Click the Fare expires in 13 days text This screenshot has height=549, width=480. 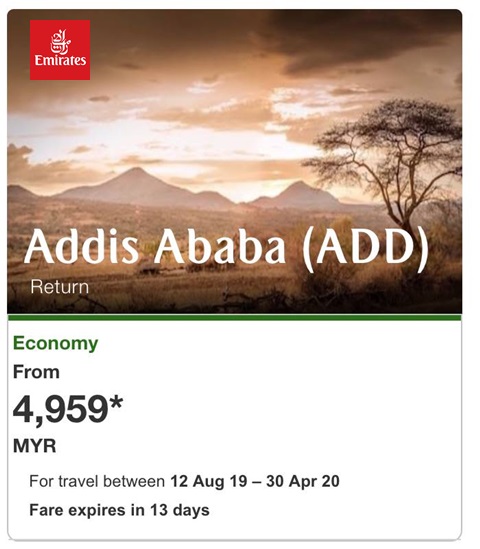(x=119, y=510)
